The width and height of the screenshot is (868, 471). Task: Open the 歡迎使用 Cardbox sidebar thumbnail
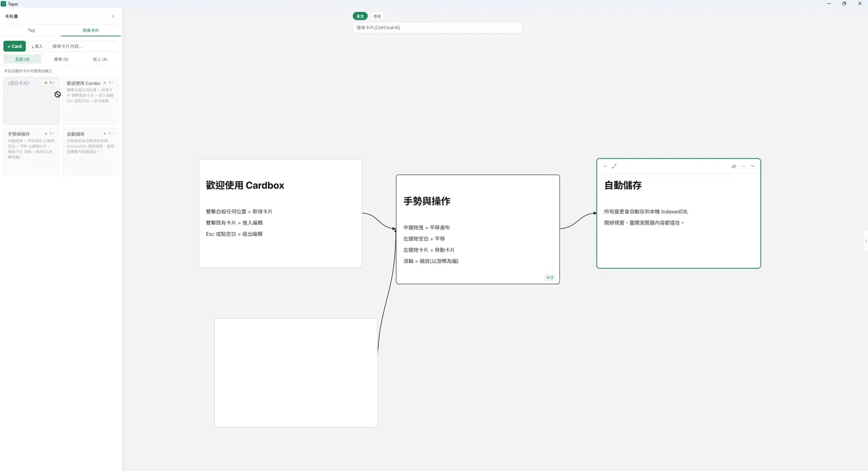(91, 101)
